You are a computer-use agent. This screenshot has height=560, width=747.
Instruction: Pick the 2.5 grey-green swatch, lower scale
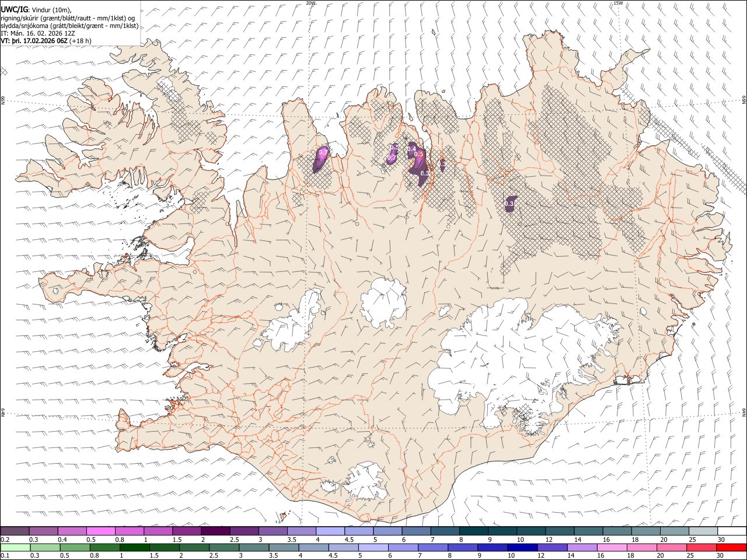[224, 548]
